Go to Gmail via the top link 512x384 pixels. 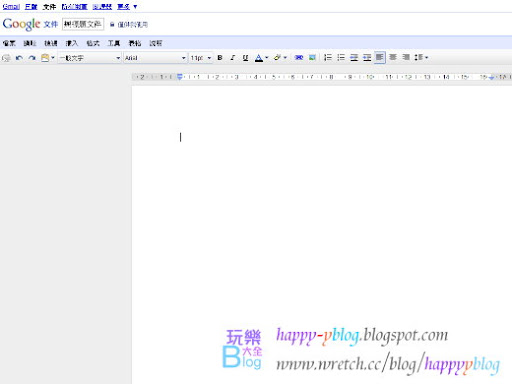pyautogui.click(x=11, y=7)
